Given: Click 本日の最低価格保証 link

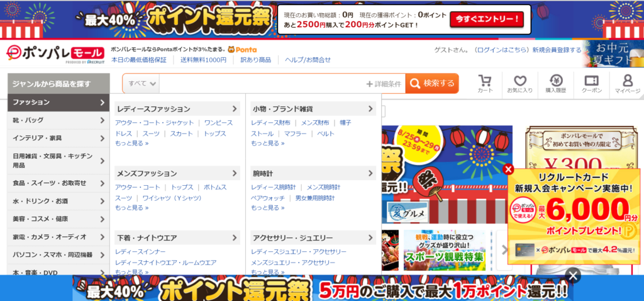Looking at the screenshot, I should (x=139, y=60).
